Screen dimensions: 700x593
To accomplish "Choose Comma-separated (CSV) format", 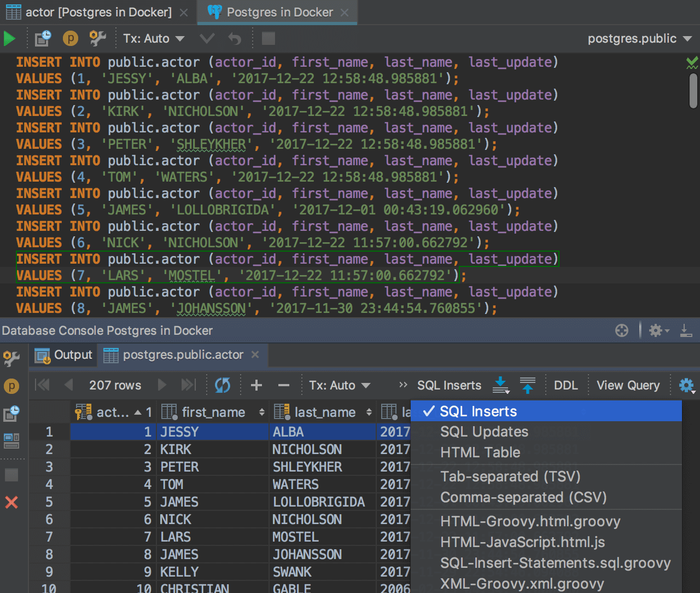I will click(x=523, y=497).
